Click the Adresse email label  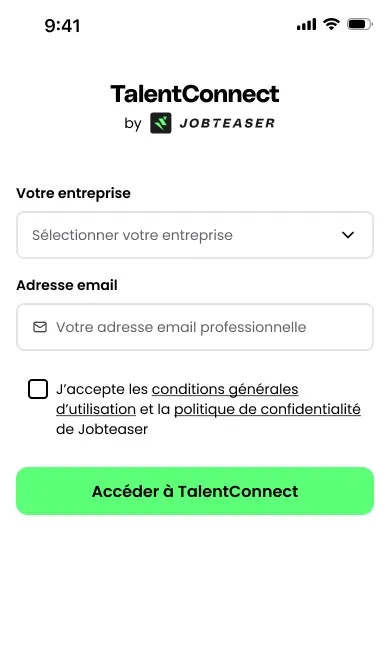(67, 285)
